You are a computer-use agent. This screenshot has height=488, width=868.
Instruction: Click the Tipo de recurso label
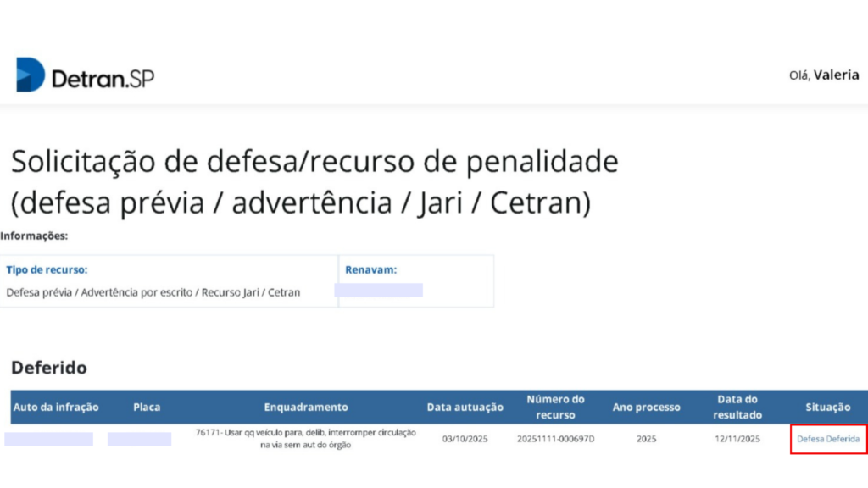[x=47, y=270]
